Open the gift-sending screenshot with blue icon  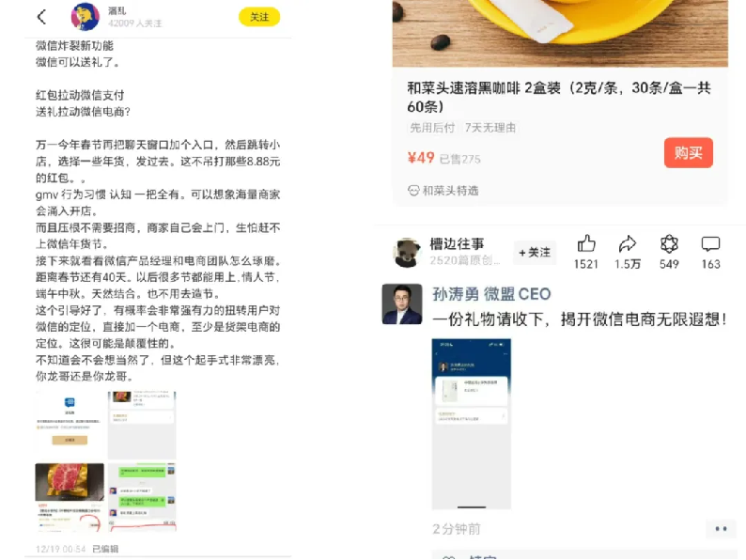tap(70, 425)
